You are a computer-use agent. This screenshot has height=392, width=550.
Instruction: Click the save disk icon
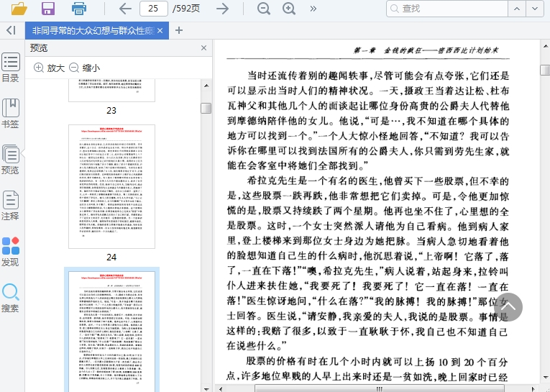[48, 9]
